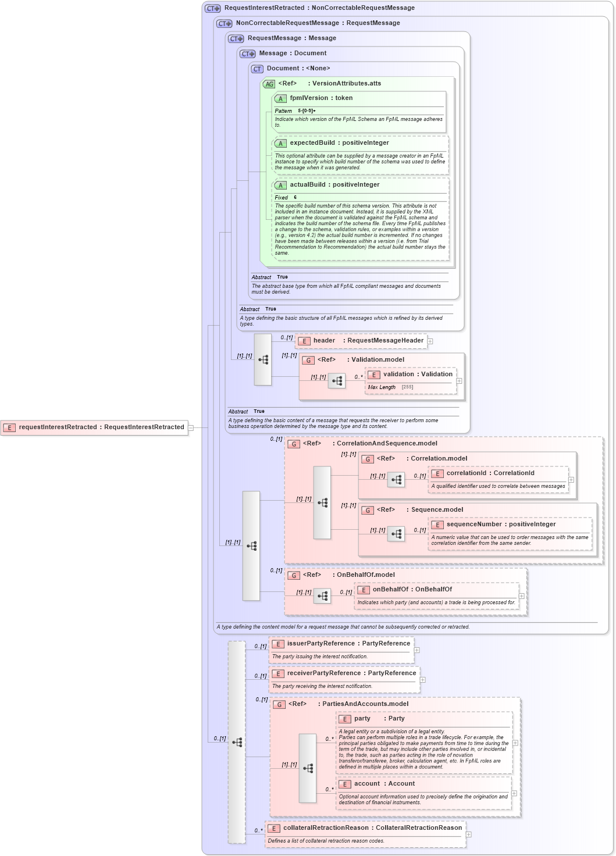Click the CT icon of RequestMessage type
Screen dimensions: 616x856
tap(236, 38)
